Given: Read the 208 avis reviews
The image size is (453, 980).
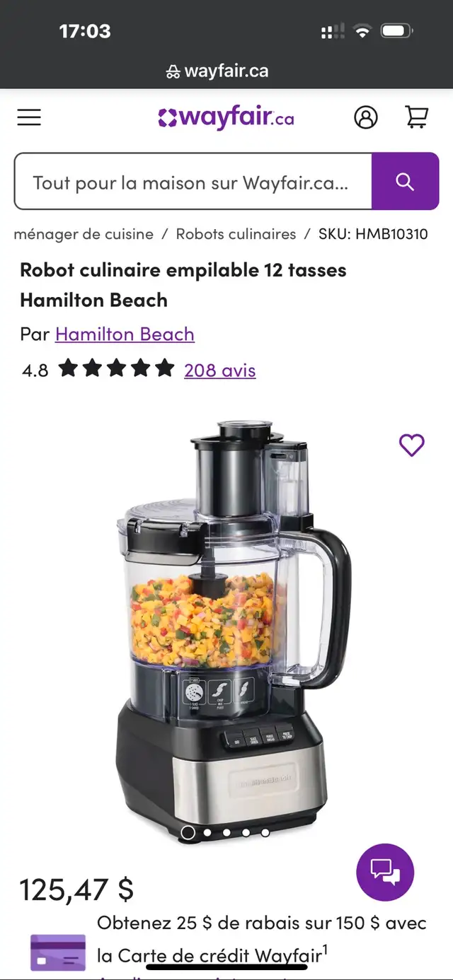Looking at the screenshot, I should [220, 370].
